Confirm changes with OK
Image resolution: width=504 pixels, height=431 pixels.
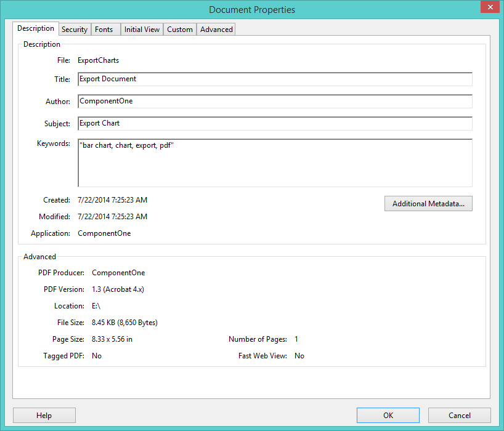pyautogui.click(x=388, y=415)
